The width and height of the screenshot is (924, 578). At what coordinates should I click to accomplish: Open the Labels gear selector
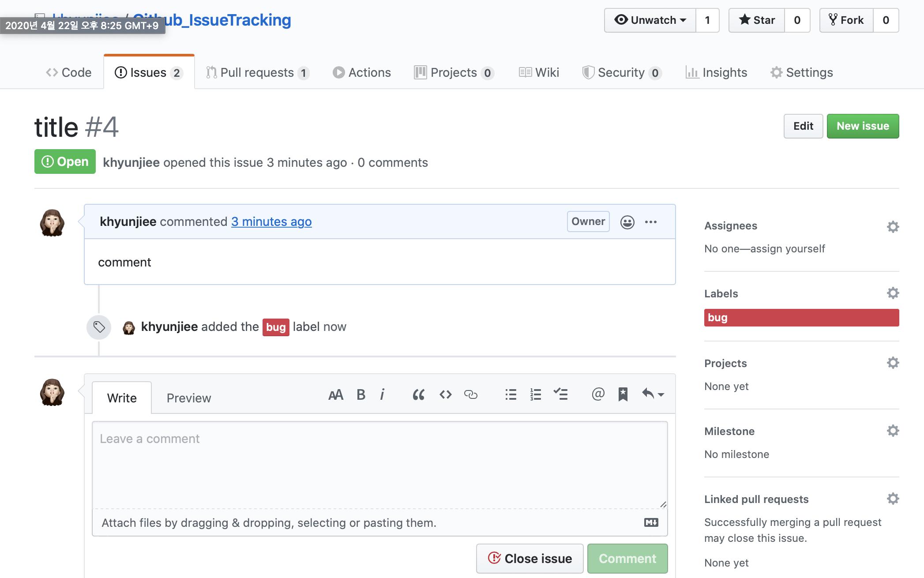[893, 293]
